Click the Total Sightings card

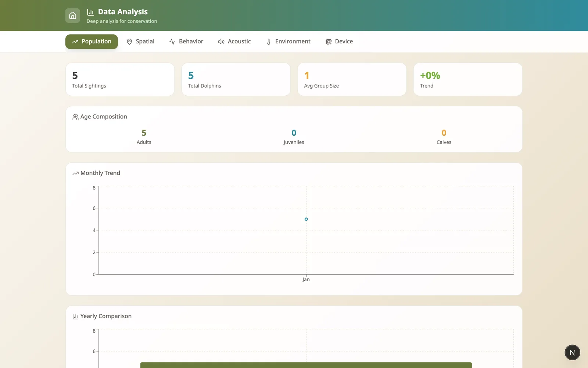click(x=120, y=79)
